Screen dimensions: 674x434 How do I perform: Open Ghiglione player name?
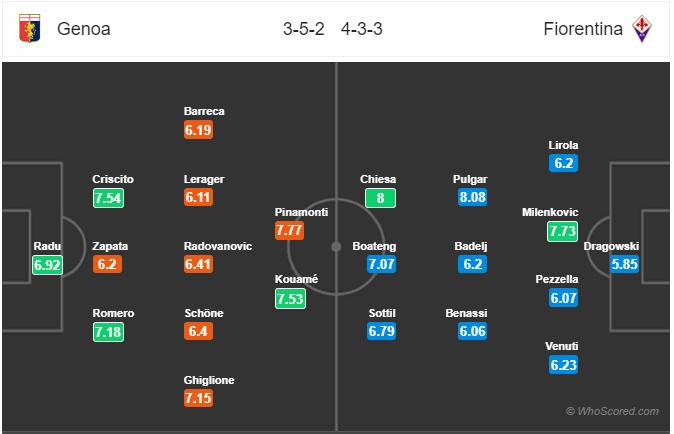(x=209, y=380)
